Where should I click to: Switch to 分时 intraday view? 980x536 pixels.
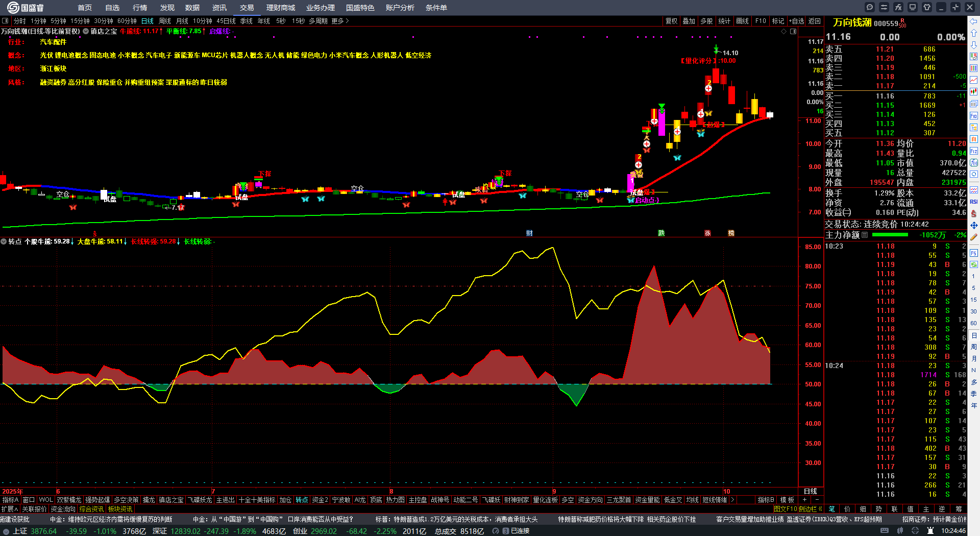click(20, 21)
